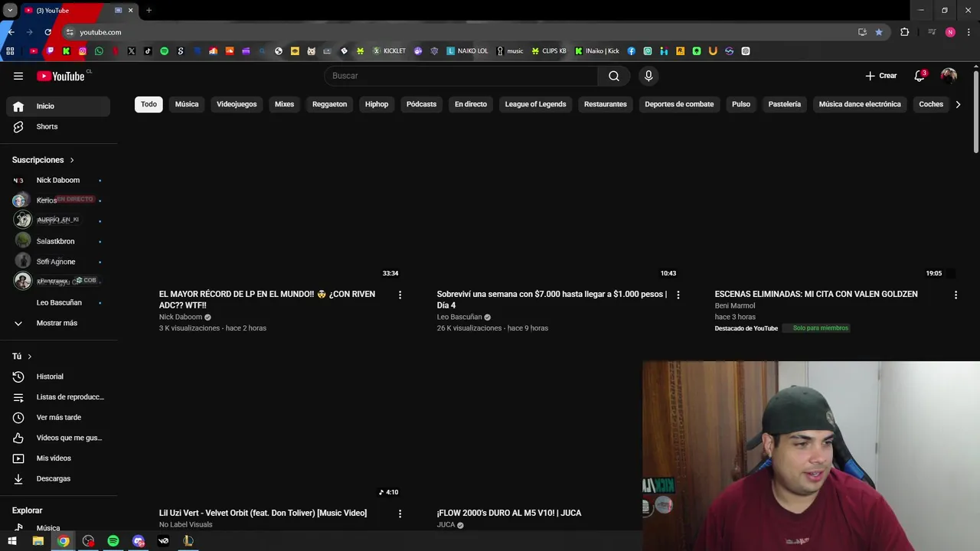The height and width of the screenshot is (551, 980).
Task: Expand Suscripciones section chevron
Action: tap(72, 160)
